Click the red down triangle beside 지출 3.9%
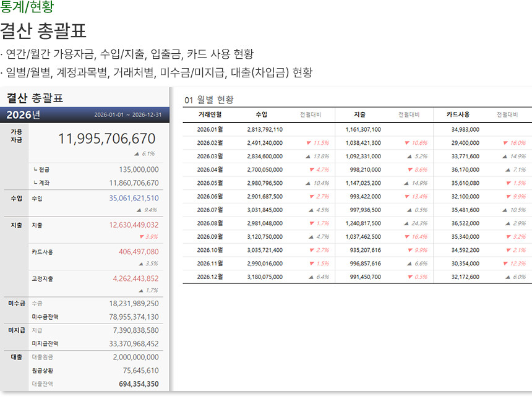Image resolution: width=532 pixels, height=399 pixels. [x=141, y=237]
